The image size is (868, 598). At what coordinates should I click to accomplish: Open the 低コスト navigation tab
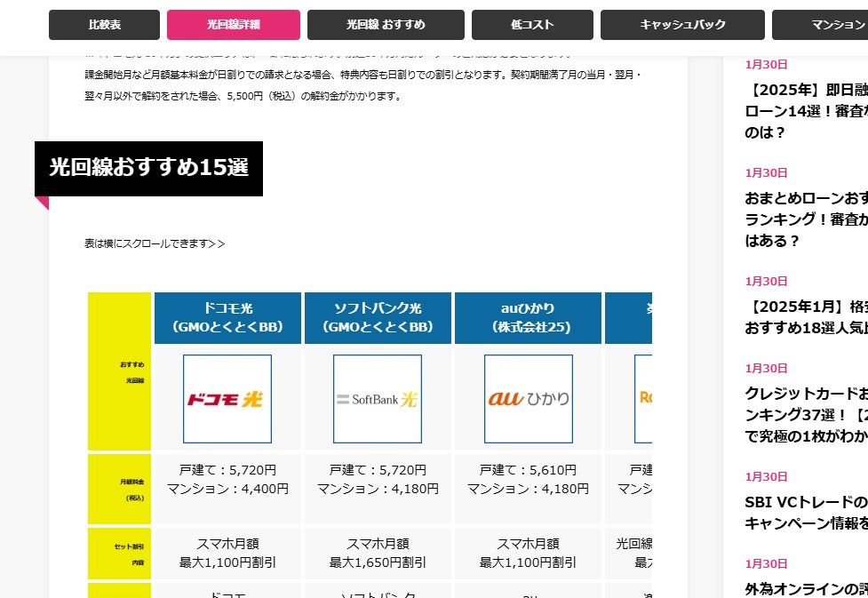(532, 25)
